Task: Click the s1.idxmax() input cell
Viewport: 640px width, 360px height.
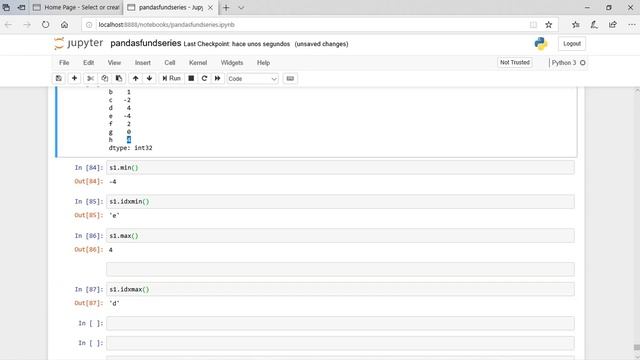Action: [x=340, y=289]
